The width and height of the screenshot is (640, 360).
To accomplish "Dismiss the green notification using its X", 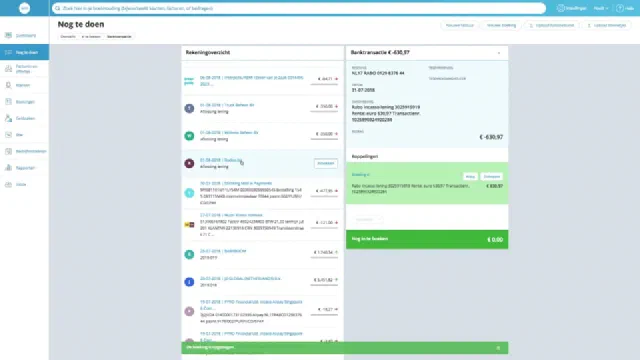I will pyautogui.click(x=498, y=348).
